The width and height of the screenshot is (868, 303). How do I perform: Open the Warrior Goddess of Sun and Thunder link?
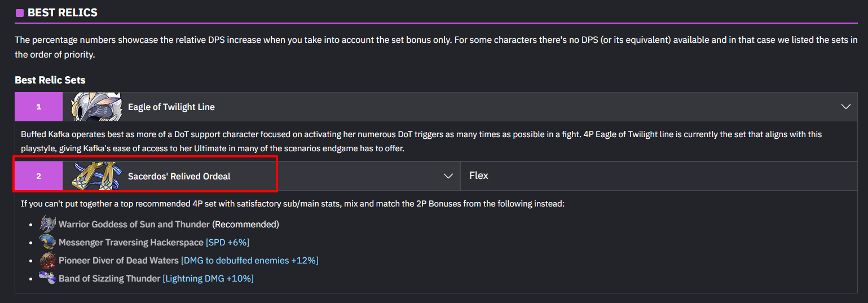coord(134,225)
